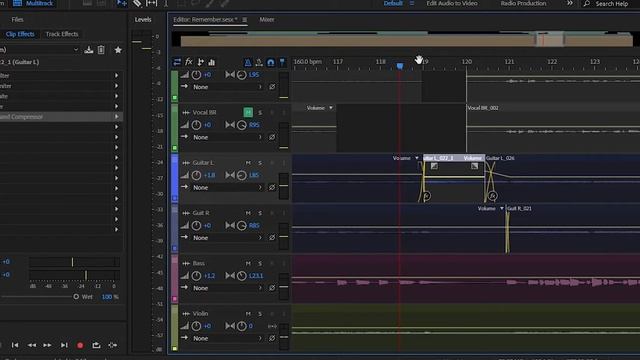
Task: Click the Bass track phase-invert icon
Action: click(x=272, y=288)
